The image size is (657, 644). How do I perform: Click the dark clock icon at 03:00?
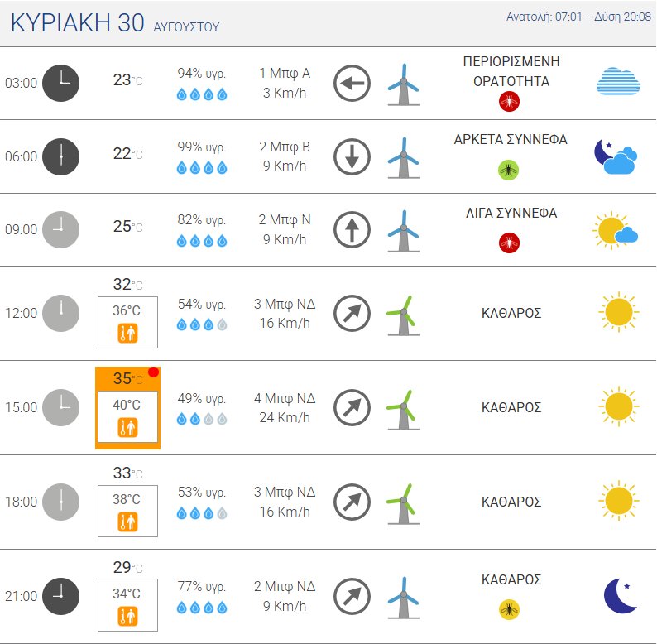click(60, 83)
